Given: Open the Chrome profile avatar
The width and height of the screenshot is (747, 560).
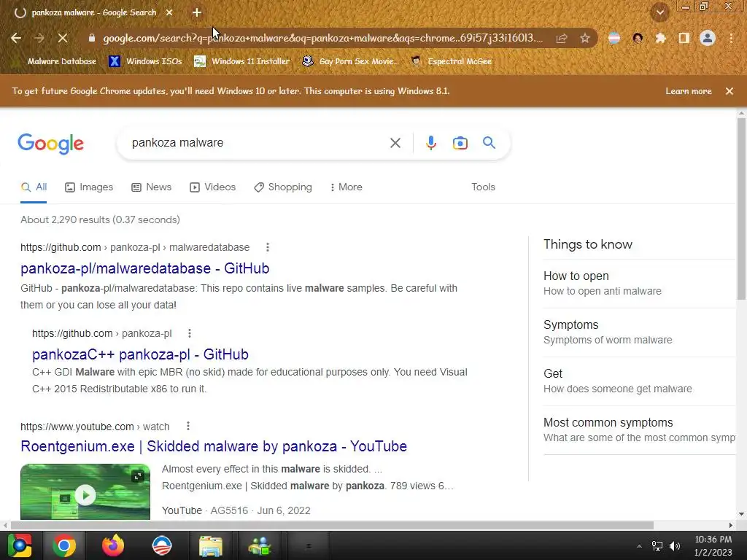Looking at the screenshot, I should click(708, 38).
